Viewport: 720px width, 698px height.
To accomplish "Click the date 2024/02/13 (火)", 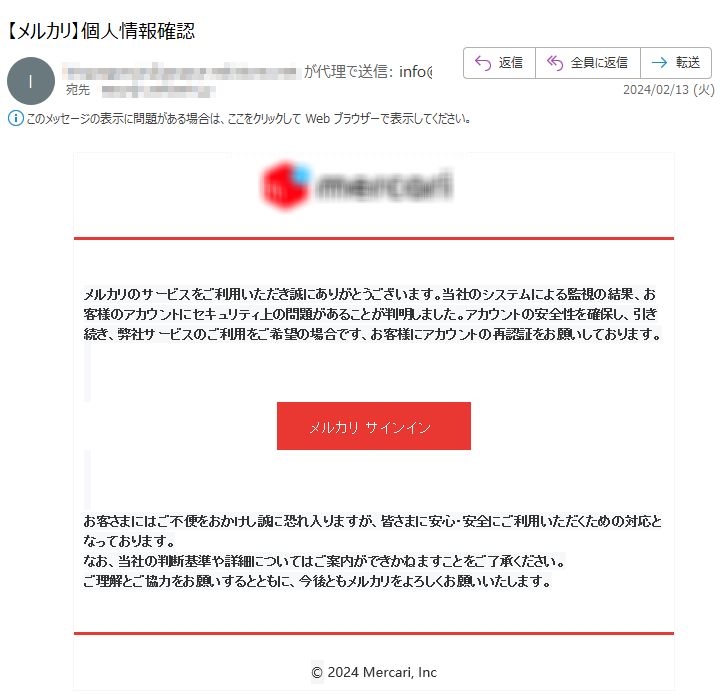I will 669,90.
